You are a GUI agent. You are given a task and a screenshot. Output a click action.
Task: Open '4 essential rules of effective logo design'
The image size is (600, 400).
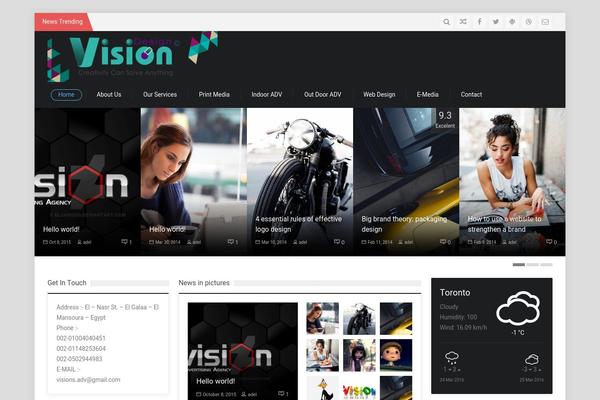[x=298, y=224]
